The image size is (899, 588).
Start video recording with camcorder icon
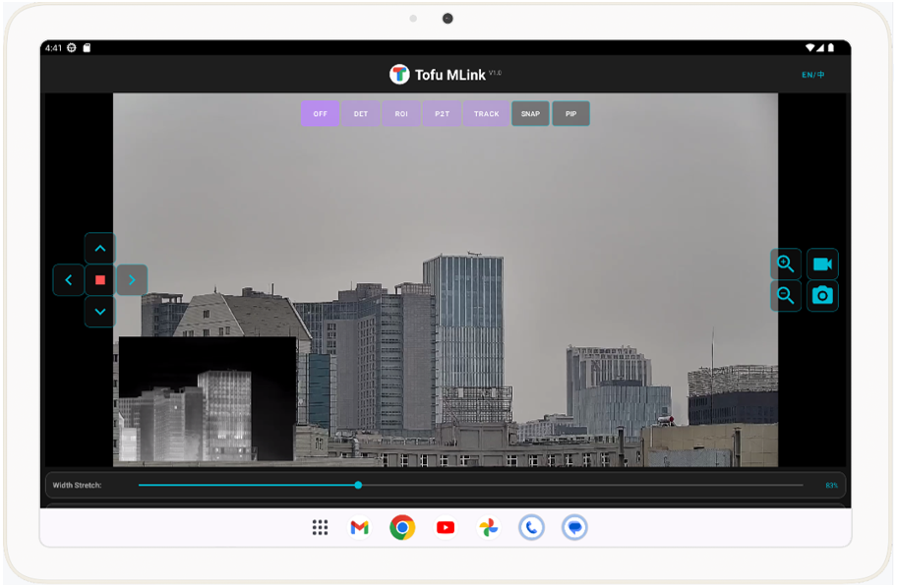[822, 264]
